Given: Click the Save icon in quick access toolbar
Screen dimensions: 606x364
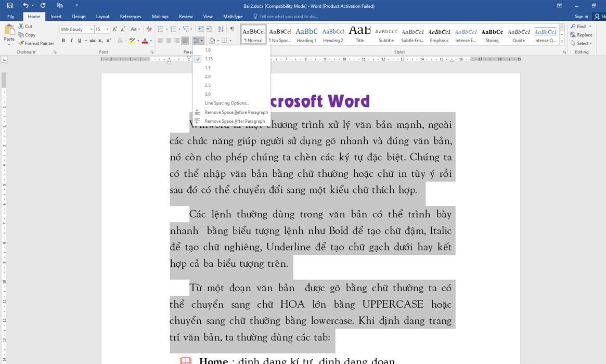Looking at the screenshot, I should click(x=10, y=5).
